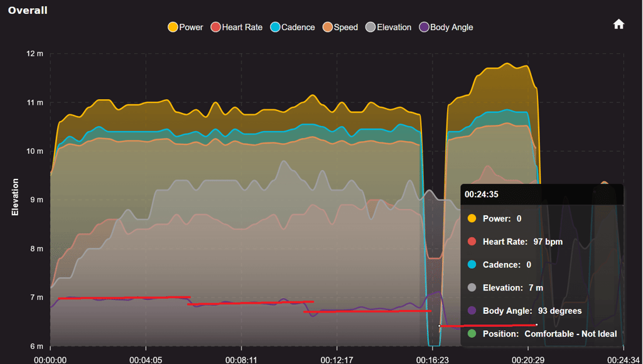Click the 12 m y-axis label
The height and width of the screenshot is (364, 643).
point(35,54)
